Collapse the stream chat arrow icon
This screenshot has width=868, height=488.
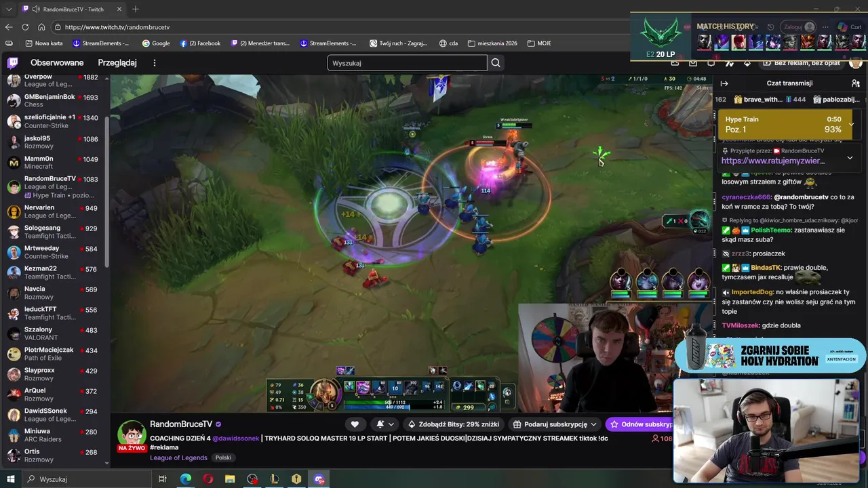click(x=724, y=83)
